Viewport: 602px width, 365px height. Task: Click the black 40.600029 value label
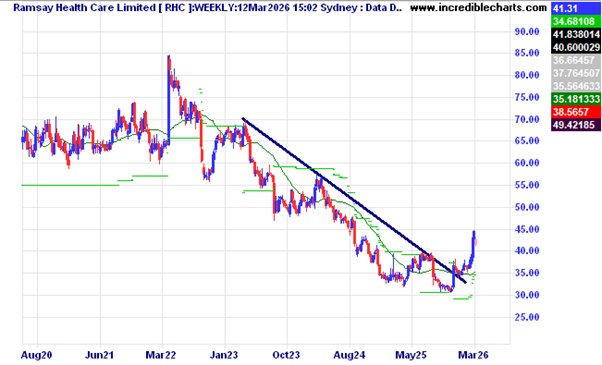pos(576,47)
